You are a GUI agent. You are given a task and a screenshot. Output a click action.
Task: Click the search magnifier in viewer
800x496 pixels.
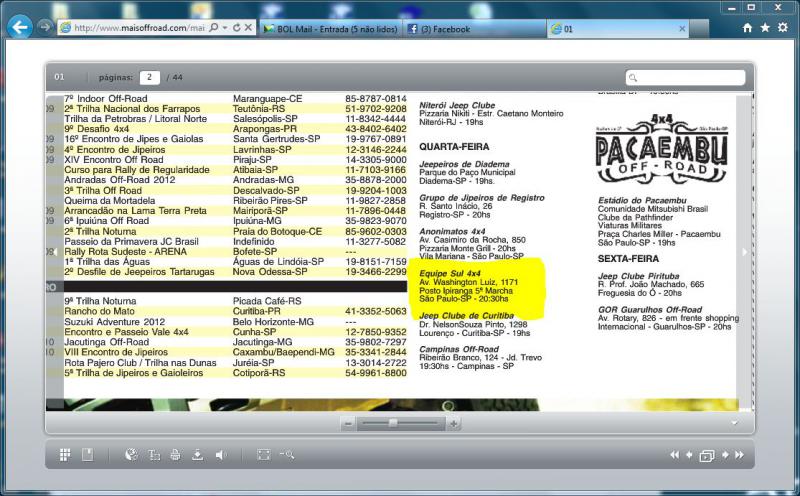(x=633, y=78)
